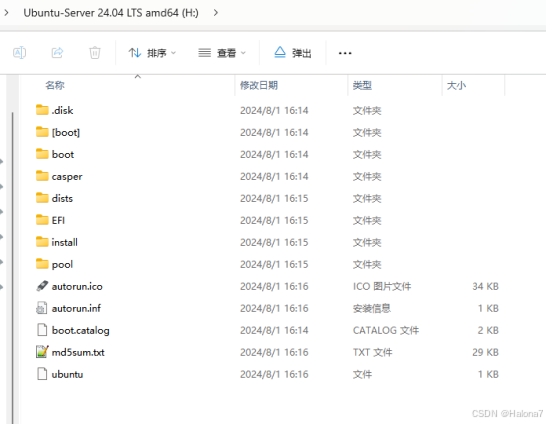Click Ubuntu-Server 24.04 LTS amd64 (H:) breadcrumb
This screenshot has width=547, height=425.
tap(111, 13)
